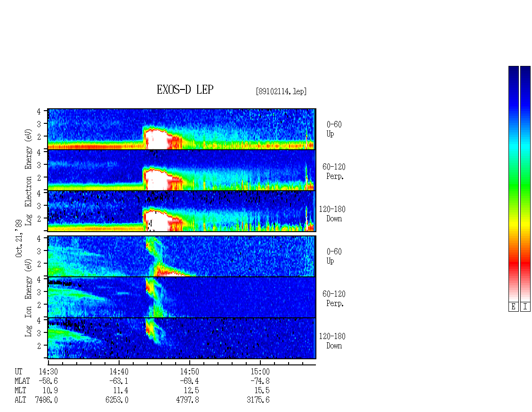
Task: Click the ALT value 4797.8
Action: [187, 400]
